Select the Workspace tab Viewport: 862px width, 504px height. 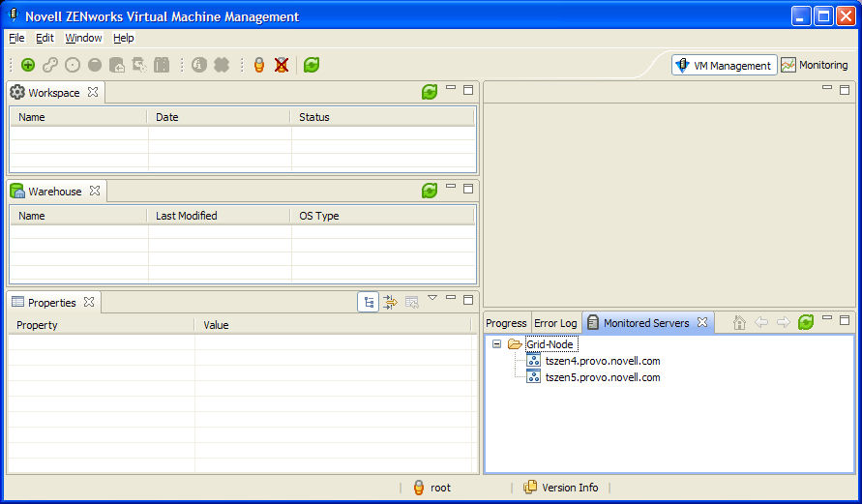coord(54,93)
